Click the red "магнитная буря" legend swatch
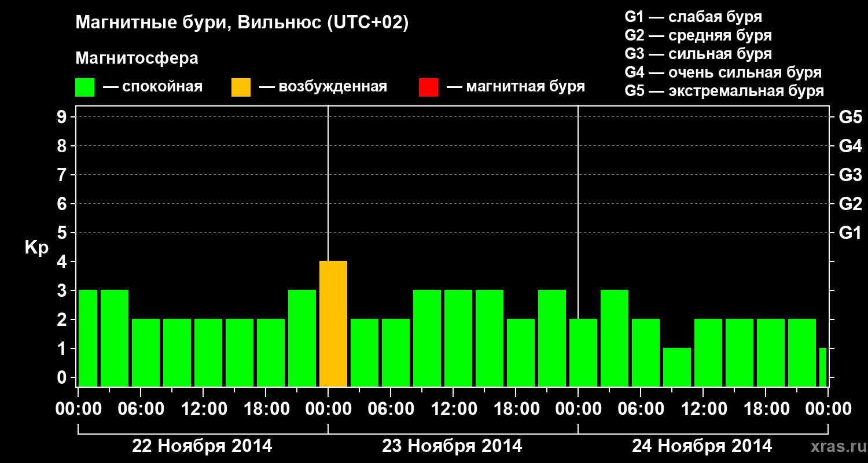868x463 pixels. pos(428,87)
